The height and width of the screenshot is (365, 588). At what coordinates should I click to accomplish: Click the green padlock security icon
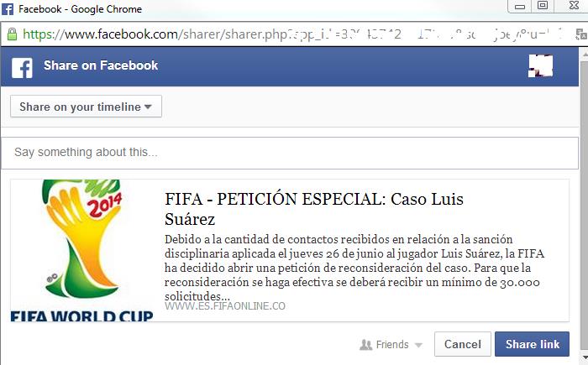click(12, 34)
